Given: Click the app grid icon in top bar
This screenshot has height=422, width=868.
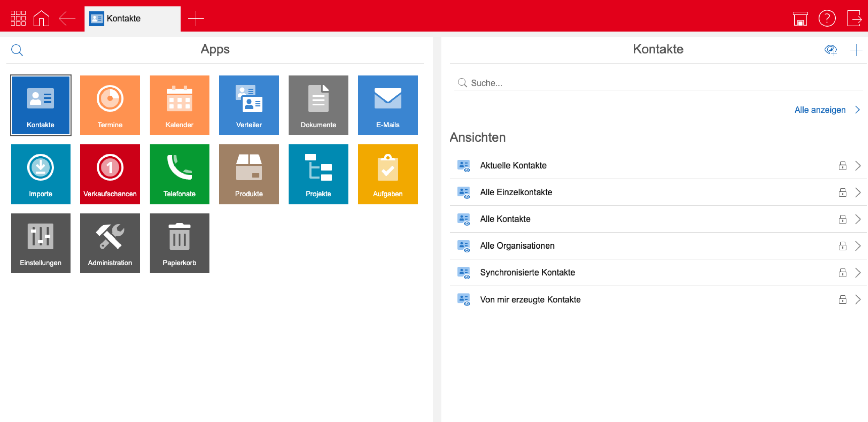Looking at the screenshot, I should 18,18.
